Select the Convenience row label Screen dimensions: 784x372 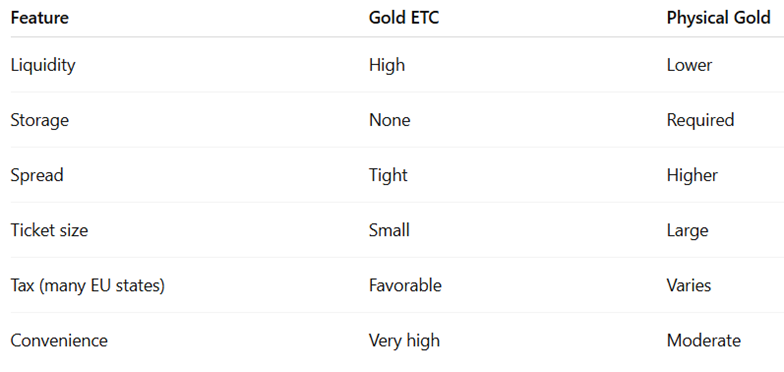[x=59, y=340]
